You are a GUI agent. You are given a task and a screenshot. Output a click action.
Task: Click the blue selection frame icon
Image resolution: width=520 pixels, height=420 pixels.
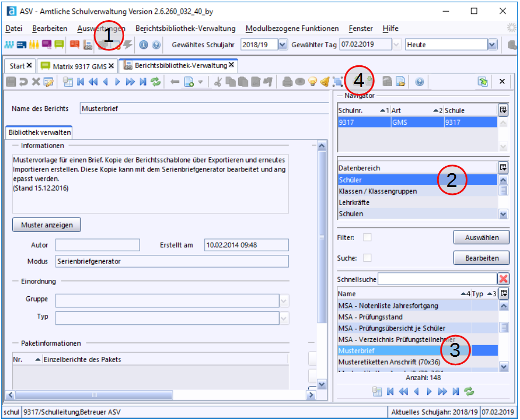coord(337,82)
